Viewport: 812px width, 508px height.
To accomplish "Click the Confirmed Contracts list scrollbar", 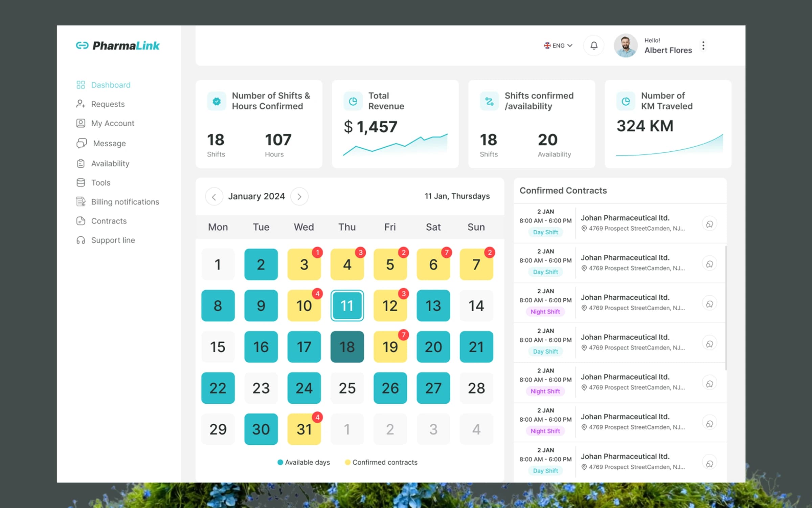I will (726, 308).
